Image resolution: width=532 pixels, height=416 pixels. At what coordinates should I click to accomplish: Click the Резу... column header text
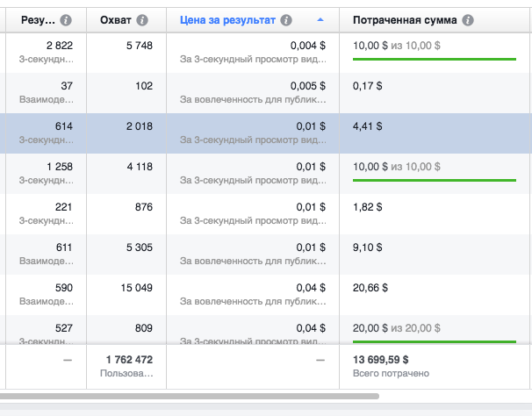coord(38,20)
